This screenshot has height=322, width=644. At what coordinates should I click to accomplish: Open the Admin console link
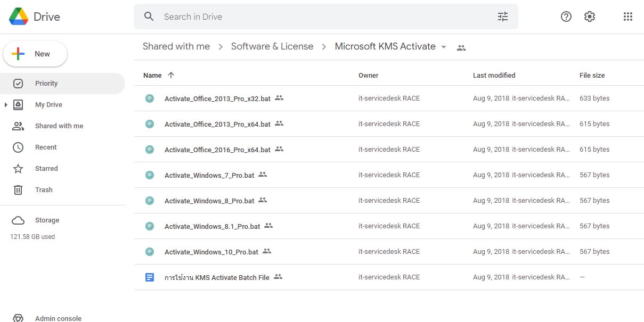[x=58, y=318]
